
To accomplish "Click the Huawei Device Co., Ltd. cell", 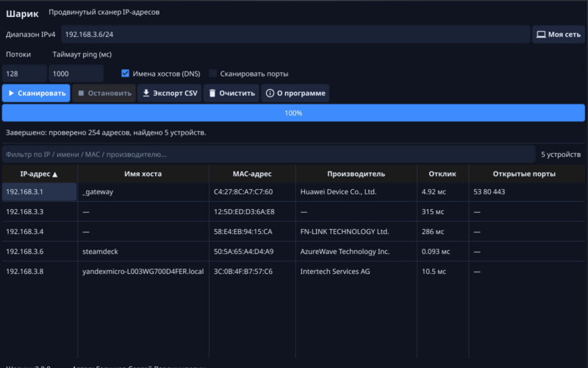I will (356, 192).
